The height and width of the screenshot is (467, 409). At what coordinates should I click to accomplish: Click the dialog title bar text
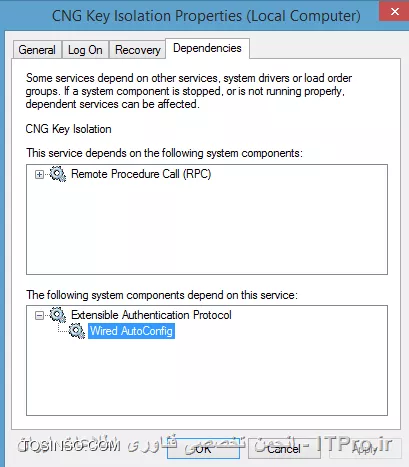pos(206,16)
